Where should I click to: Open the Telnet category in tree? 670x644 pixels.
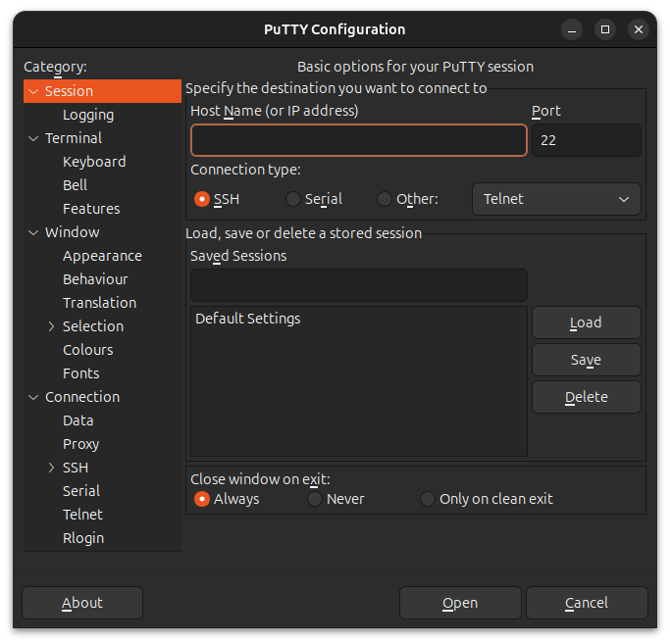click(82, 515)
